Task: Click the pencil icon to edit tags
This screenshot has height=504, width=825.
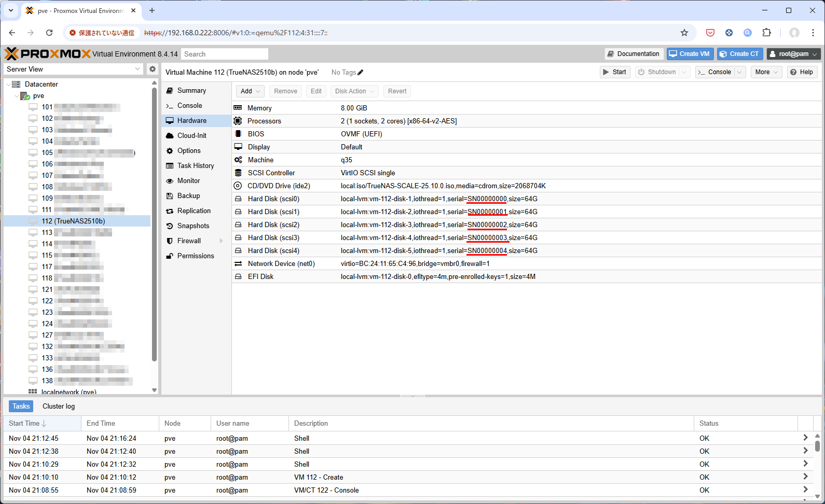Action: pos(361,73)
